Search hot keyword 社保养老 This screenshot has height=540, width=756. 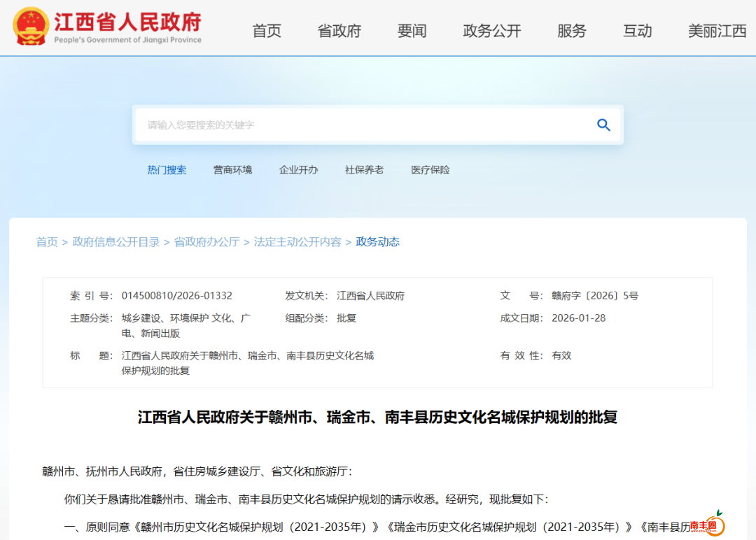click(364, 170)
